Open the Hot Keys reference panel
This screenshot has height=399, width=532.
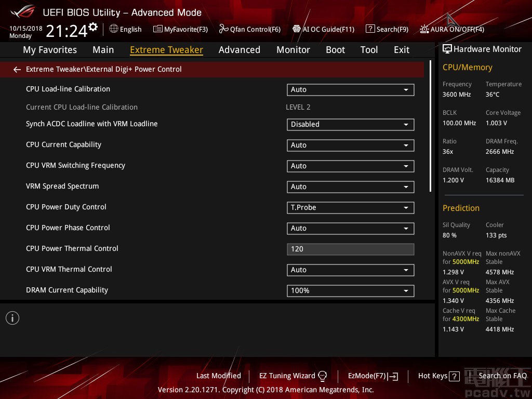click(x=438, y=376)
